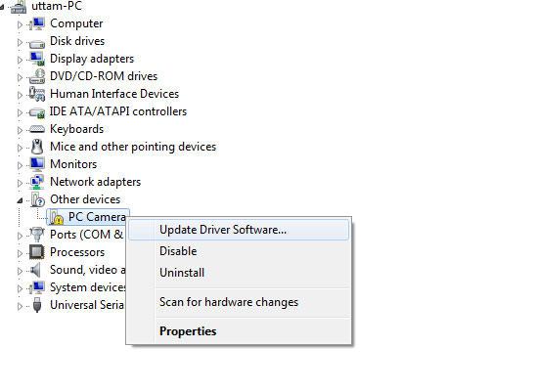Expand the Disk drives node arrow
Image resolution: width=538 pixels, height=392 pixels.
pyautogui.click(x=20, y=42)
